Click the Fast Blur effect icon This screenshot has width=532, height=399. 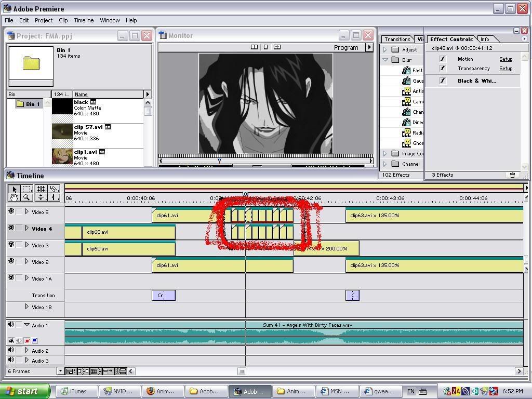pyautogui.click(x=406, y=70)
